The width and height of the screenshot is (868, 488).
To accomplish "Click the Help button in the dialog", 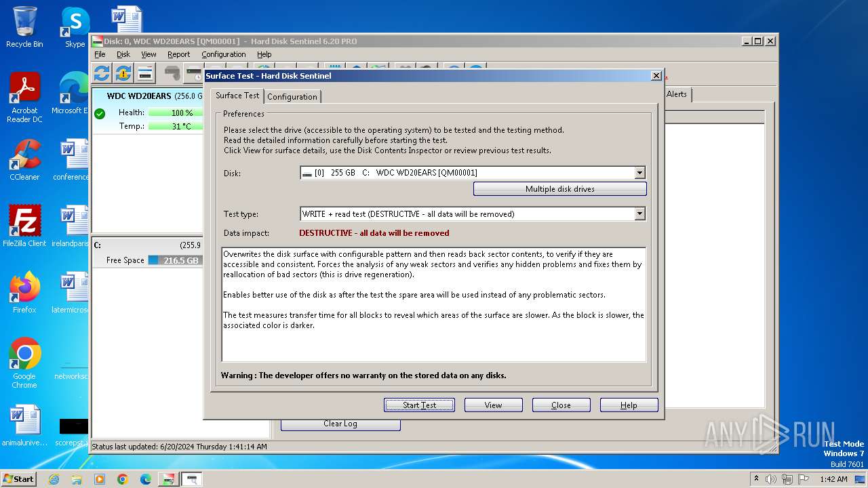I will pos(629,405).
